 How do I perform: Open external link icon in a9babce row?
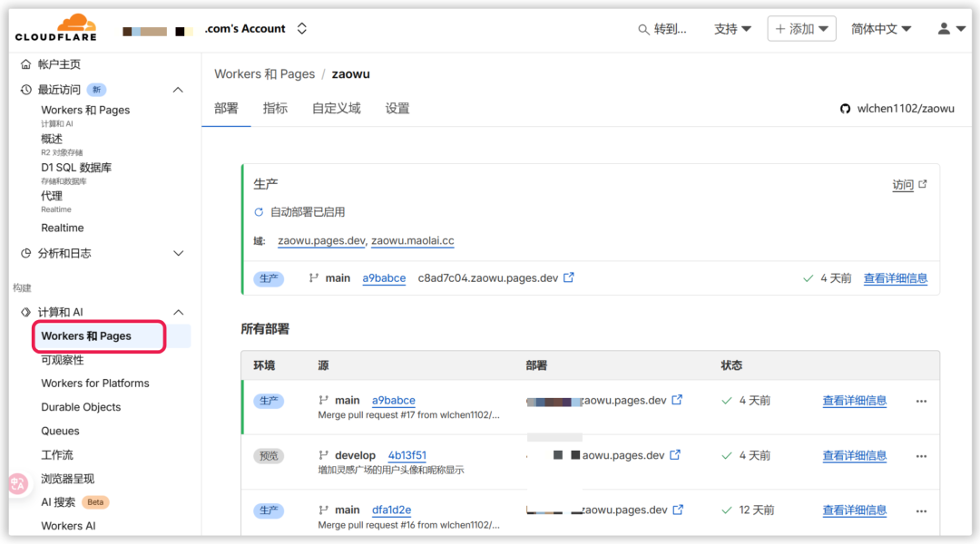[x=677, y=400]
